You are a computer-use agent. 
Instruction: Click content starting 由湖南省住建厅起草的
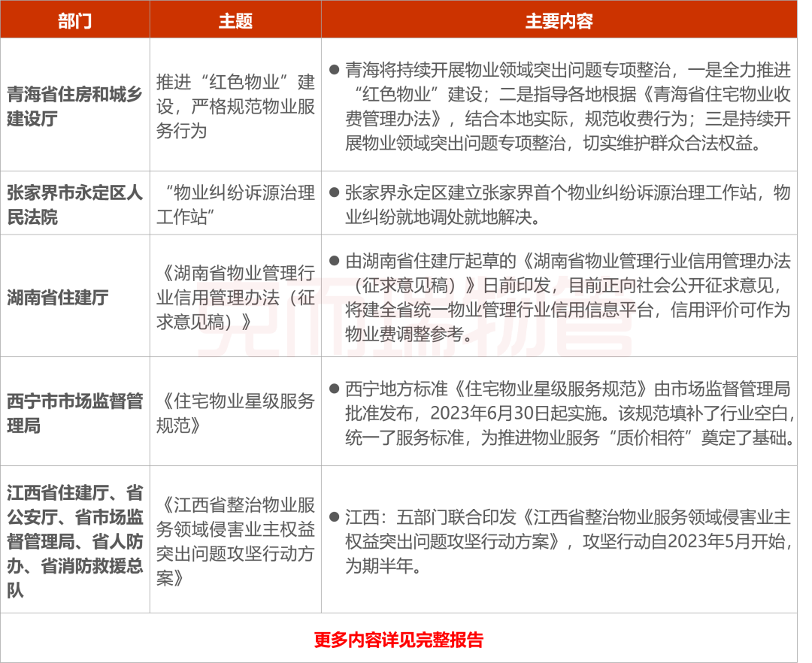point(559,297)
